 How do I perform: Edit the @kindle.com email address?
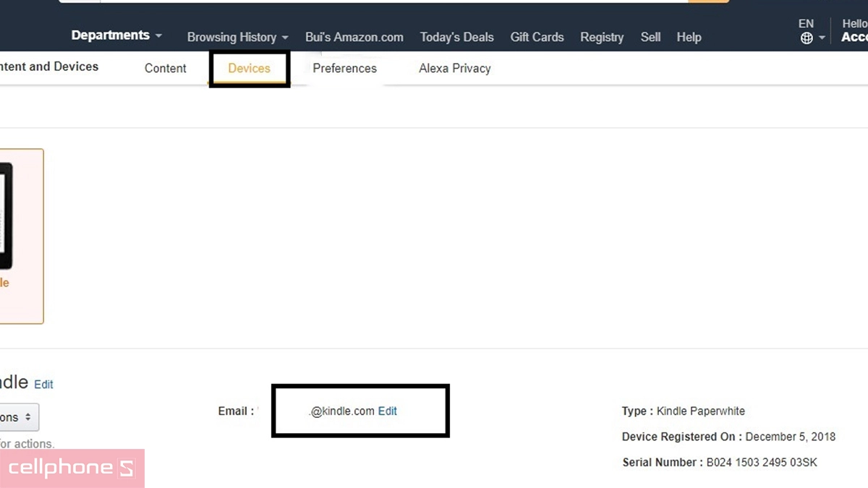(x=388, y=411)
